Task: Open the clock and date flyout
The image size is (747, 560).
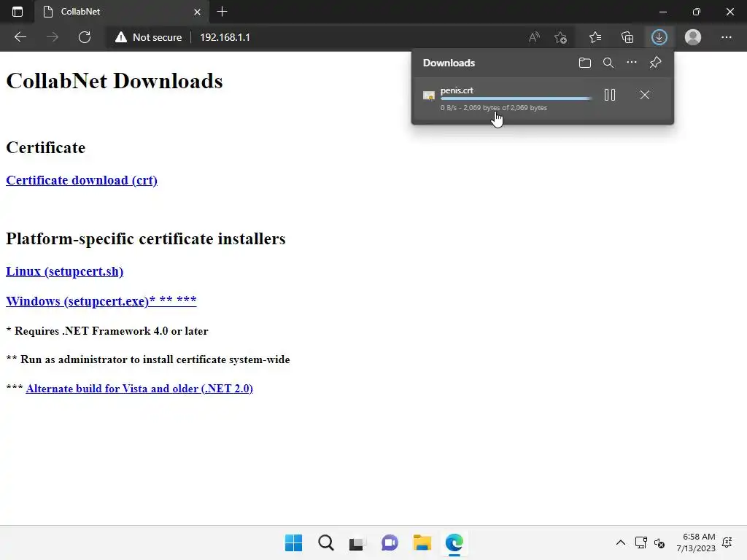Action: point(696,542)
